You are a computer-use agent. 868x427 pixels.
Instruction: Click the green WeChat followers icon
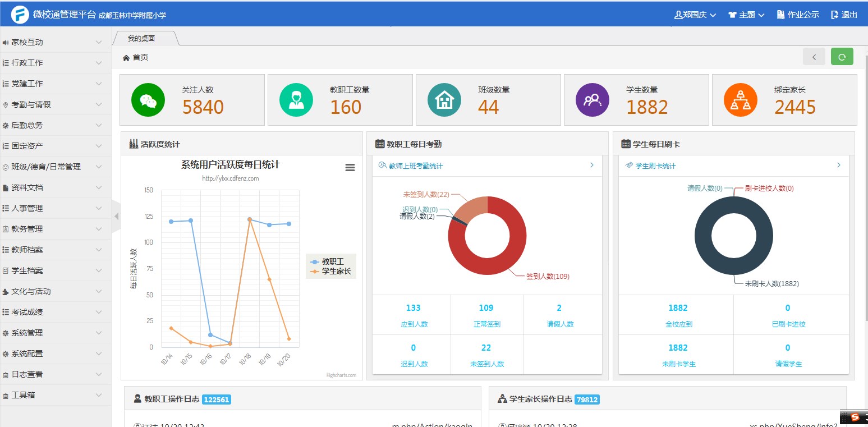tap(148, 100)
